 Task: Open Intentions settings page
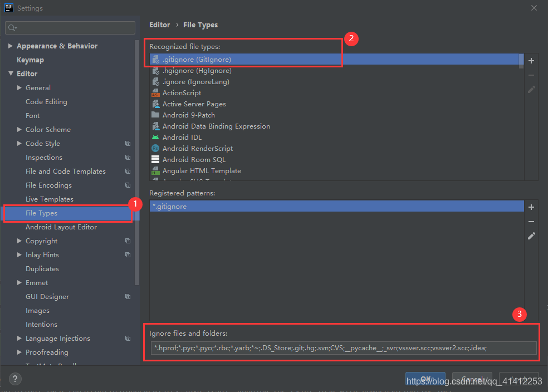(41, 325)
